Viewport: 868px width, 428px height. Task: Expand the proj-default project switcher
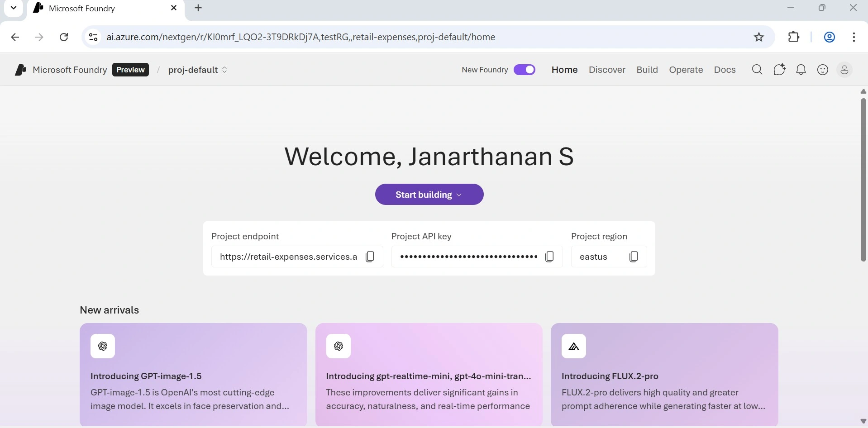point(198,70)
